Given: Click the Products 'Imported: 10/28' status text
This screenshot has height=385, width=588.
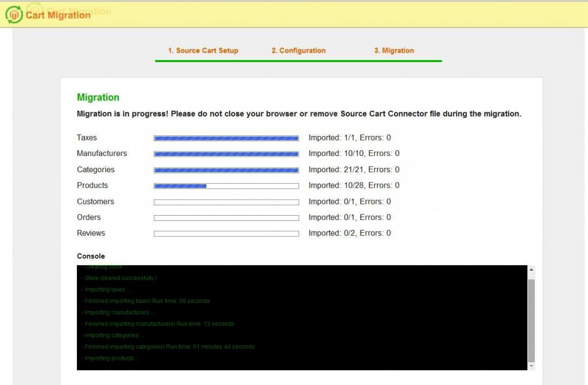Looking at the screenshot, I should click(354, 185).
